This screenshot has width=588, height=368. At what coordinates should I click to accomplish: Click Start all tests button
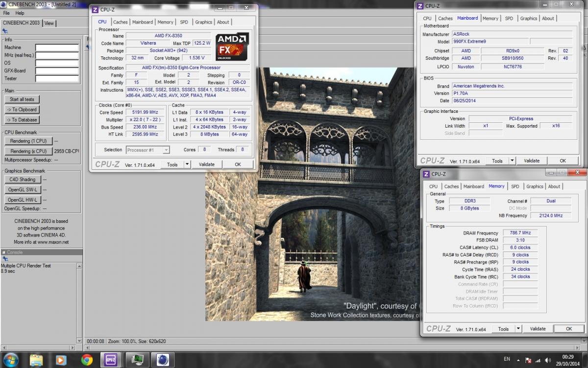(x=22, y=99)
